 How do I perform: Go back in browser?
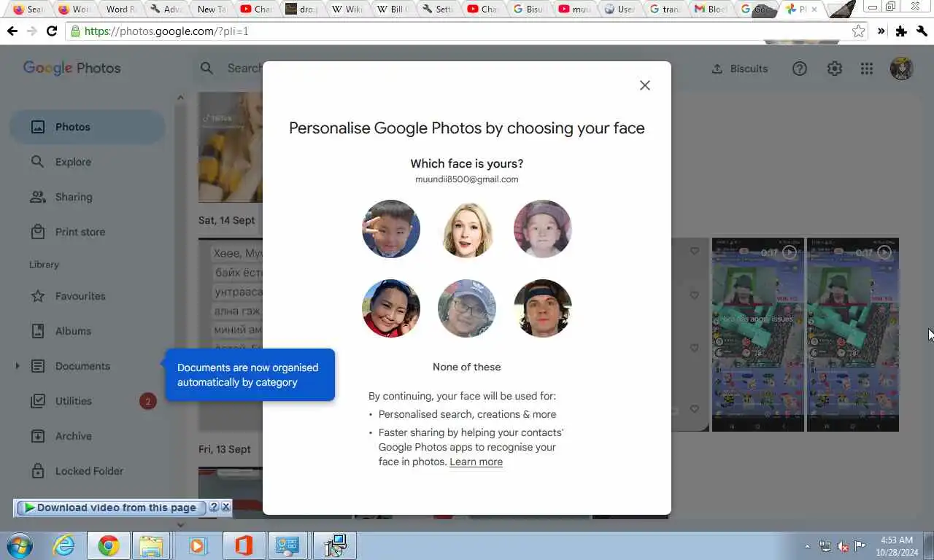click(12, 31)
